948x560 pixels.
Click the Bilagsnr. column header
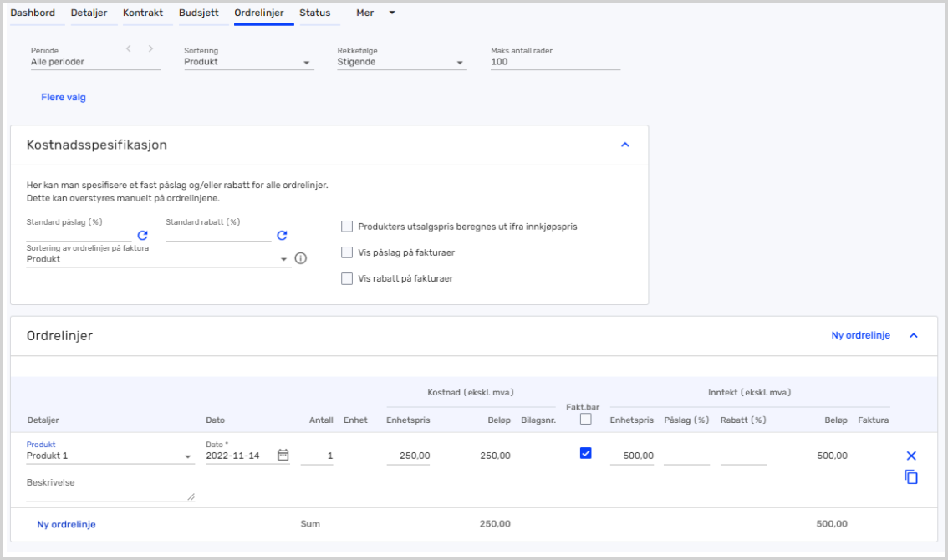(538, 420)
